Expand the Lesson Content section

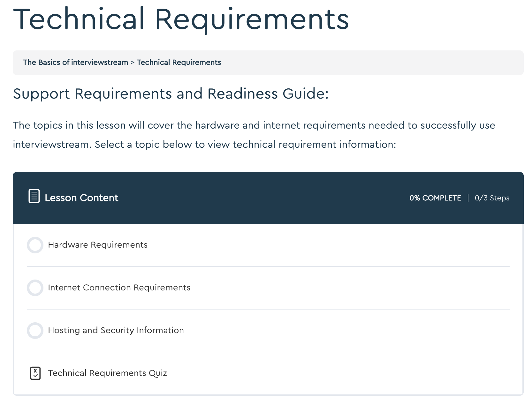click(x=81, y=198)
